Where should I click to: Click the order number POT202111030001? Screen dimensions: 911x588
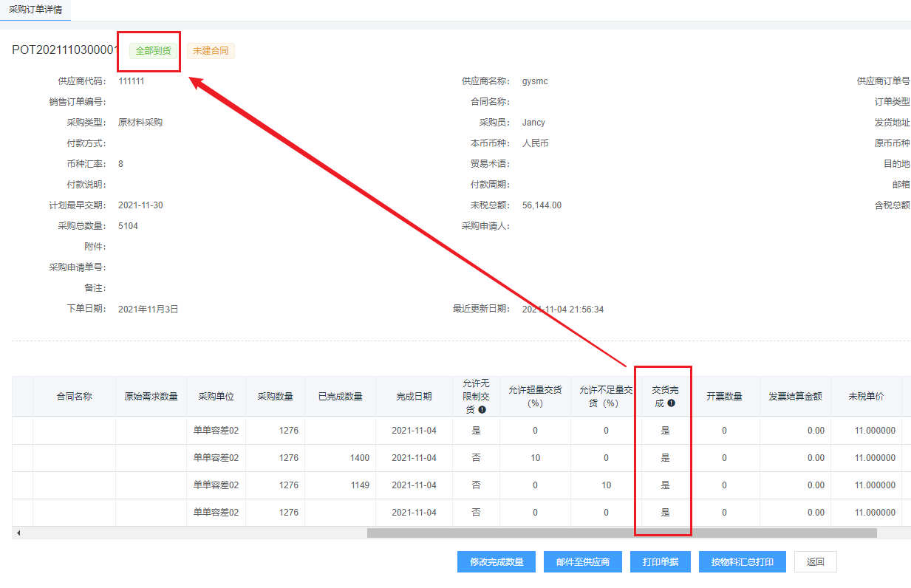tap(65, 50)
